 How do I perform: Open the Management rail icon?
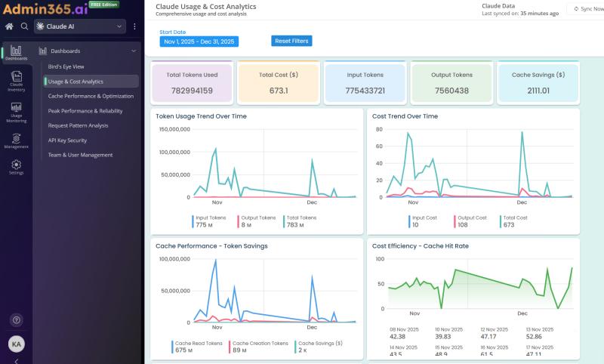16,141
